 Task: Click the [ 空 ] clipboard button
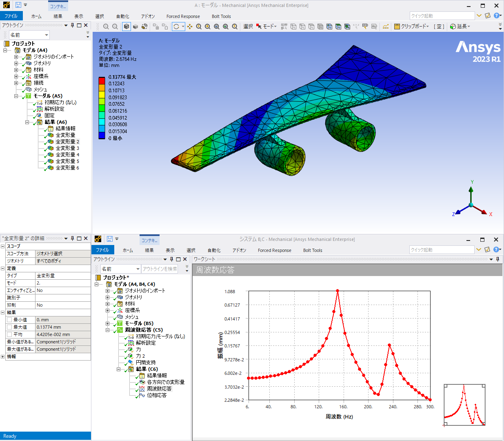(x=439, y=27)
